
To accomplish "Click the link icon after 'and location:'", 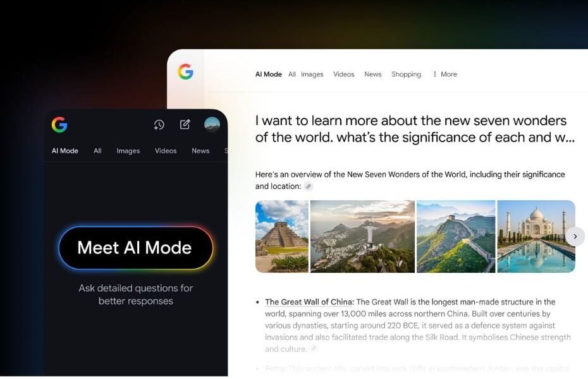I will 309,186.
